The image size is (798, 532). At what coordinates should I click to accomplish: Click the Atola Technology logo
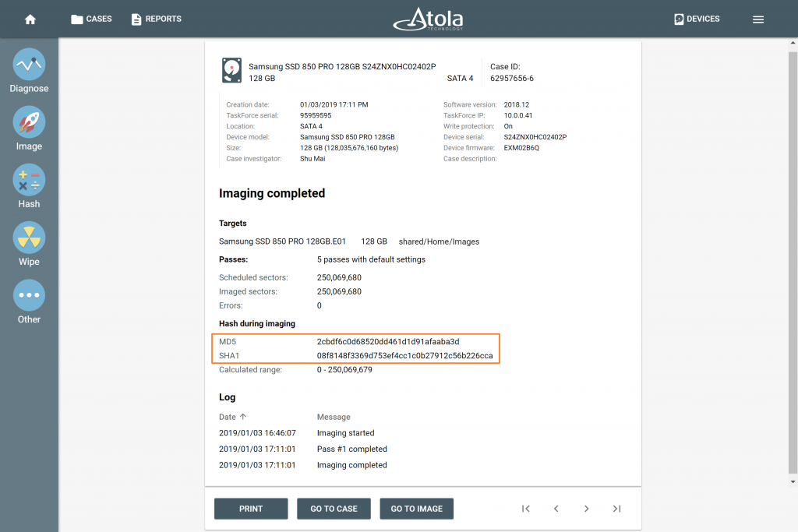click(x=428, y=19)
